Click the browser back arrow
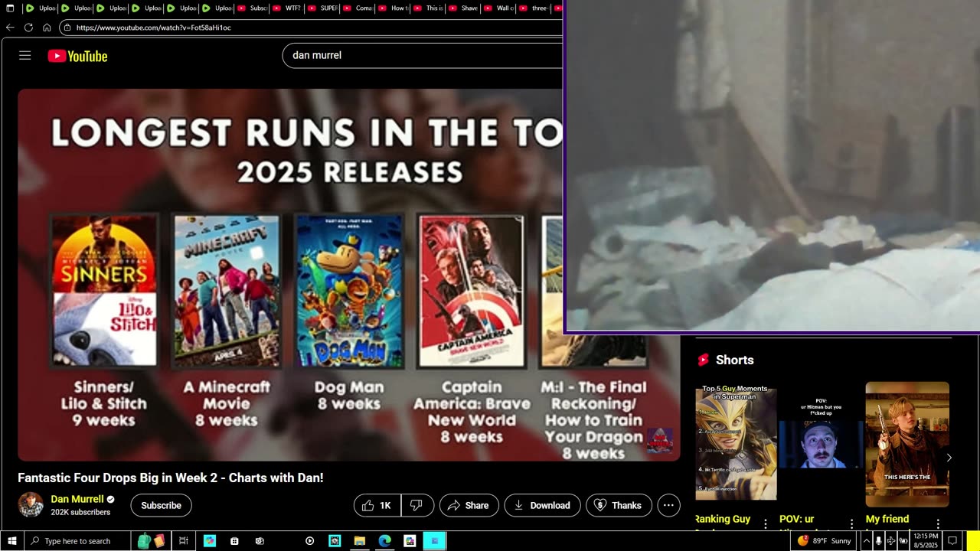This screenshot has height=551, width=980. 10,27
